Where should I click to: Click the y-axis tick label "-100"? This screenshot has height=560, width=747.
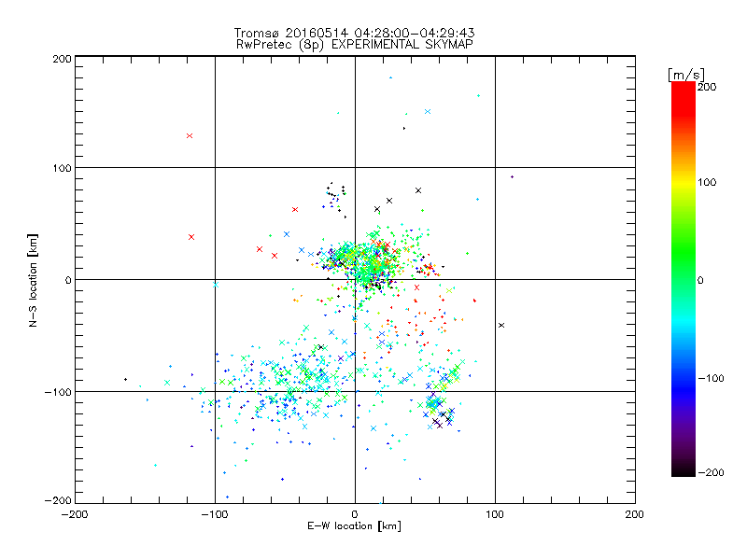click(x=58, y=392)
